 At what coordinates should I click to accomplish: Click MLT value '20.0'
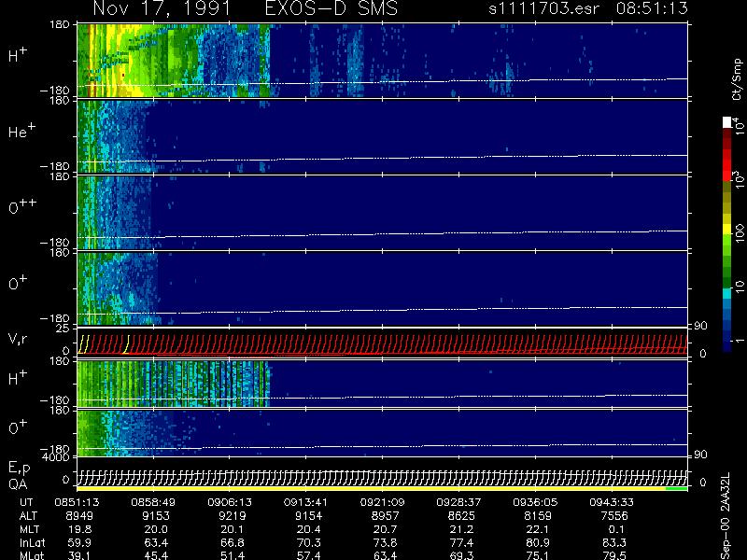click(156, 529)
